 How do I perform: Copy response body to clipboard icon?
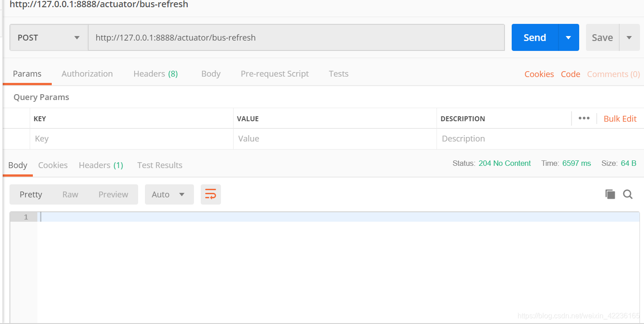click(610, 194)
